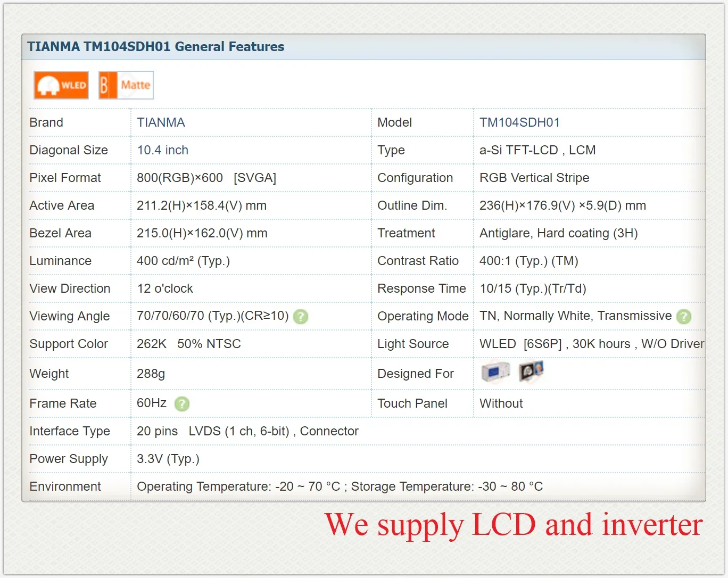The height and width of the screenshot is (578, 728).
Task: Click the WLED backlight badge icon
Action: pyautogui.click(x=61, y=85)
